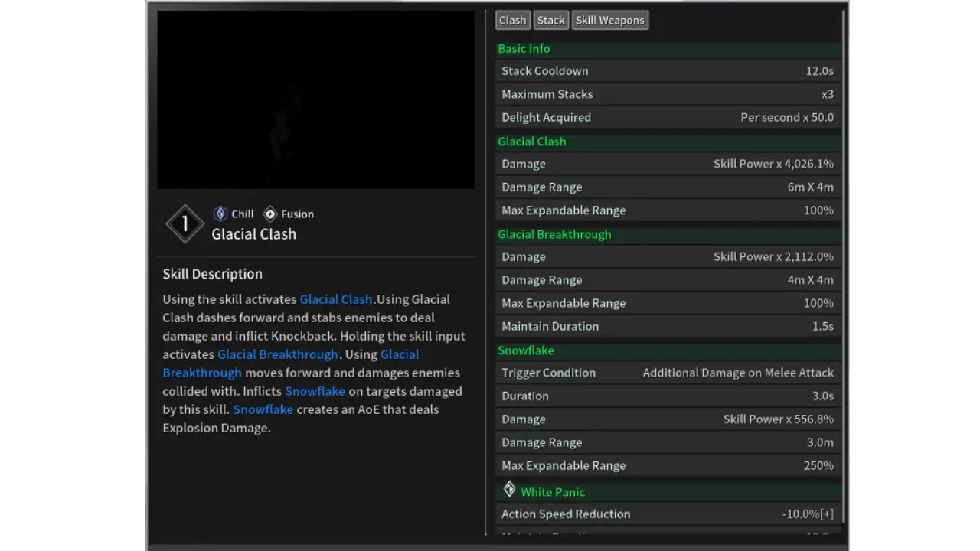The width and height of the screenshot is (980, 551).
Task: Click the Basic Info section header
Action: point(524,49)
